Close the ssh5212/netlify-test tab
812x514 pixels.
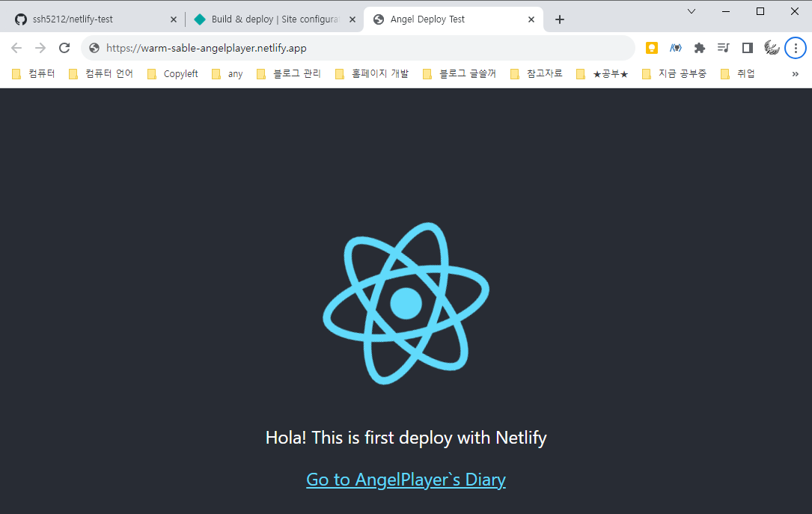pos(174,19)
